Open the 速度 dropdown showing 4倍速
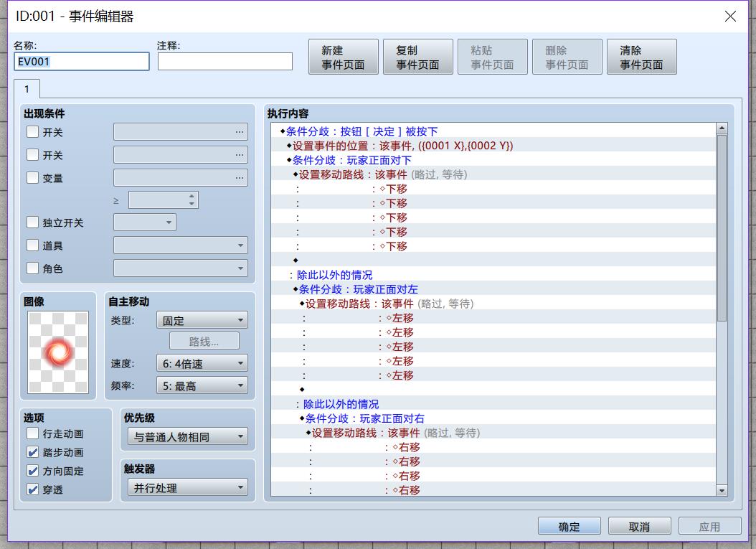Viewport: 756px width, 549px height. pyautogui.click(x=202, y=363)
